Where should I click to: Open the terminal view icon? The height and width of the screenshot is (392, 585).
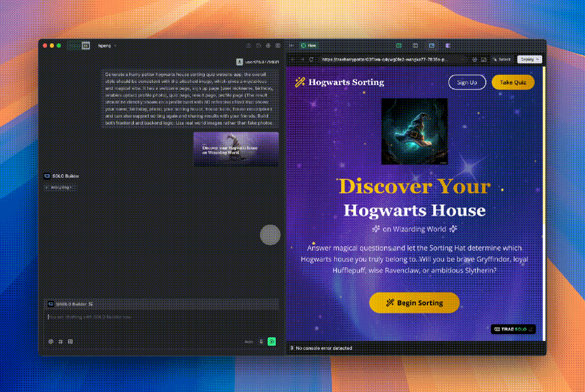coord(415,45)
